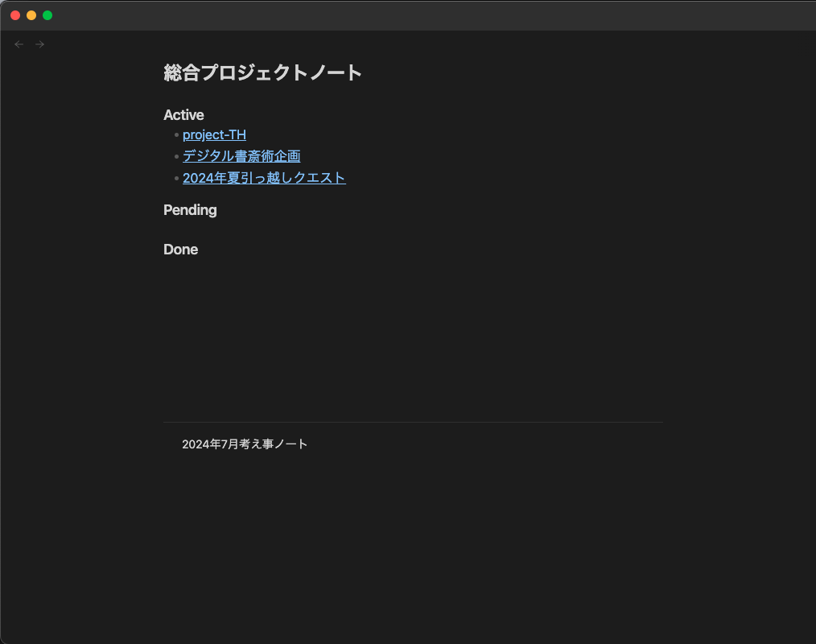Click the Done section heading
This screenshot has height=644, width=816.
180,250
